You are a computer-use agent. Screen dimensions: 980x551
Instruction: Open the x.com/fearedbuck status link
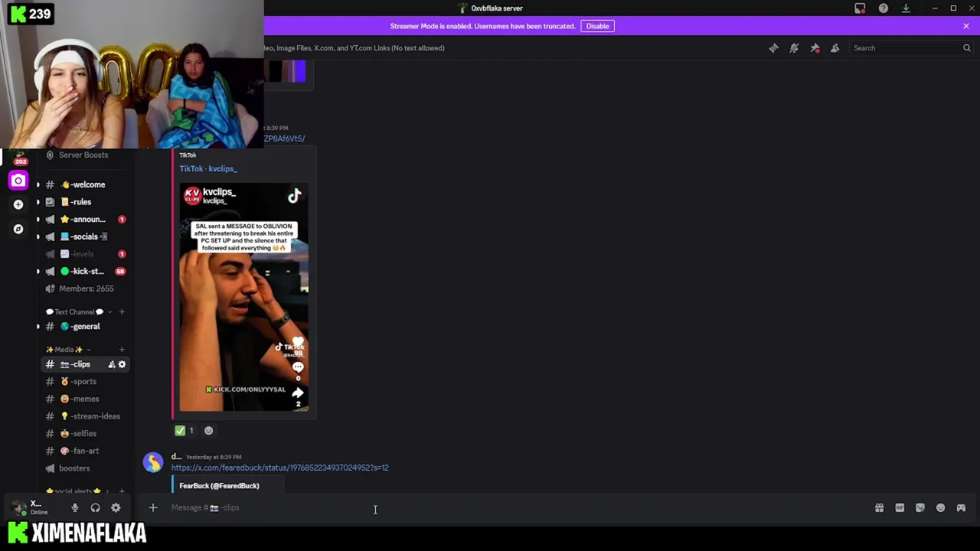[x=280, y=468]
